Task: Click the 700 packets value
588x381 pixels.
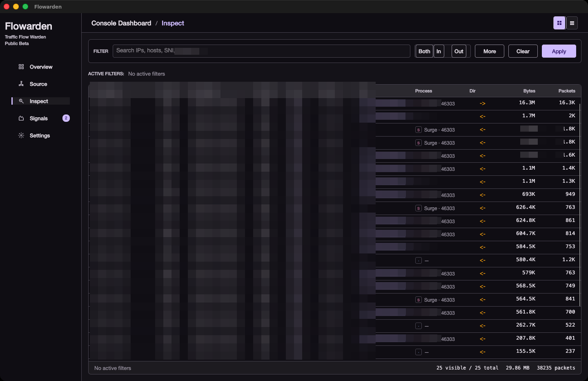Action: tap(570, 312)
